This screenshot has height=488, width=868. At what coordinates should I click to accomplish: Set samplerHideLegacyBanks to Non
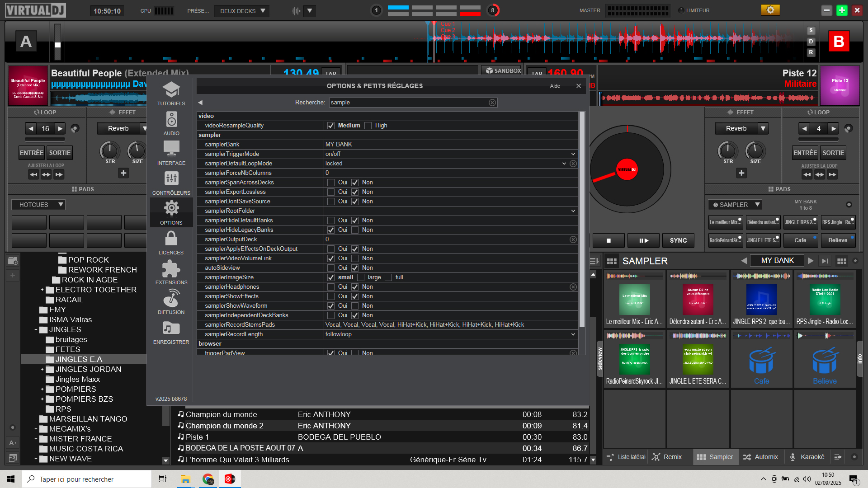[x=355, y=230]
